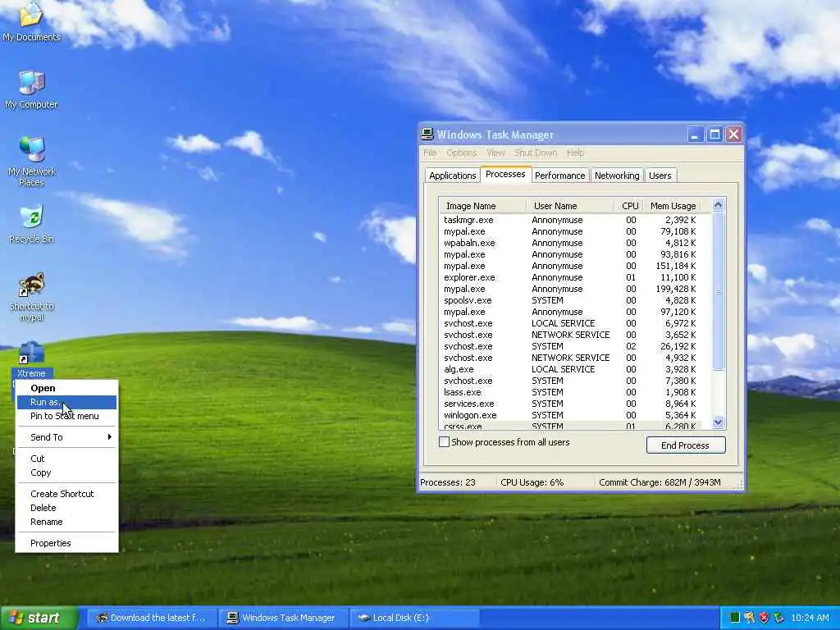Choose Open in the context menu

66,388
